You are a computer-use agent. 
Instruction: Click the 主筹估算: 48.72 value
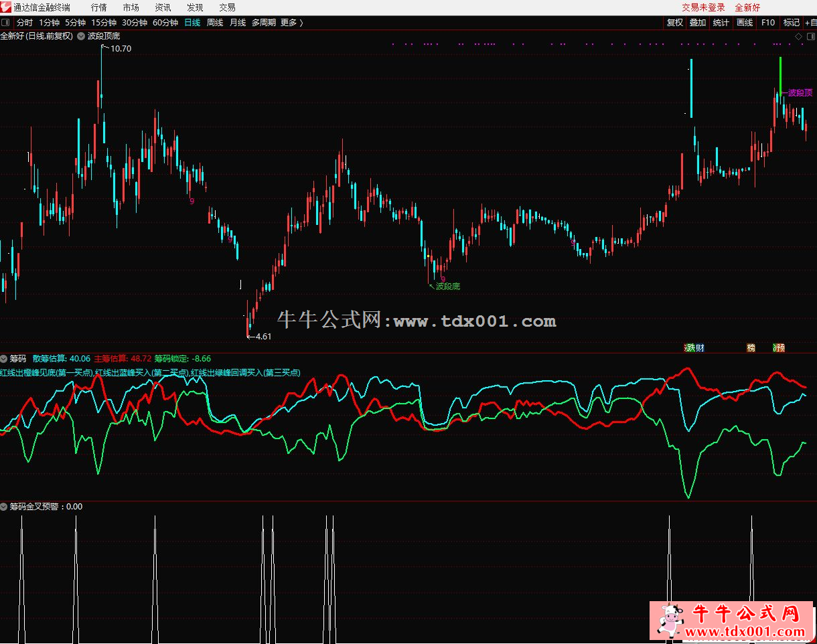coord(123,359)
